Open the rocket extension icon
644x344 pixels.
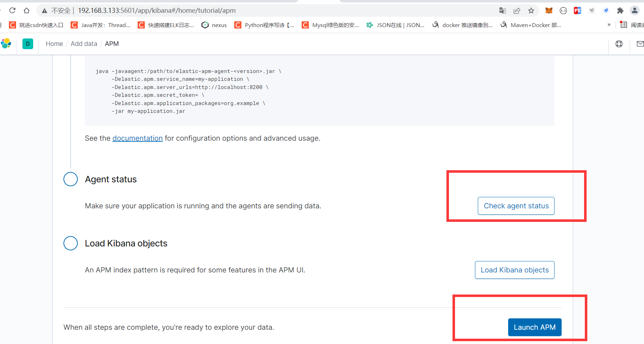point(606,10)
